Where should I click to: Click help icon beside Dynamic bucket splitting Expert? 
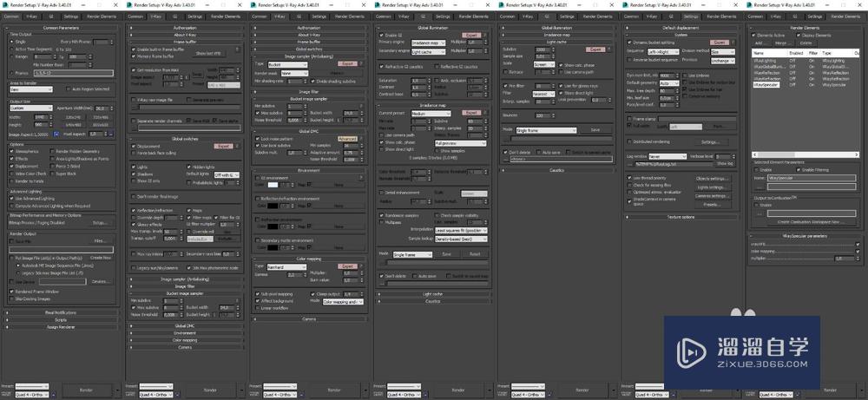(733, 42)
